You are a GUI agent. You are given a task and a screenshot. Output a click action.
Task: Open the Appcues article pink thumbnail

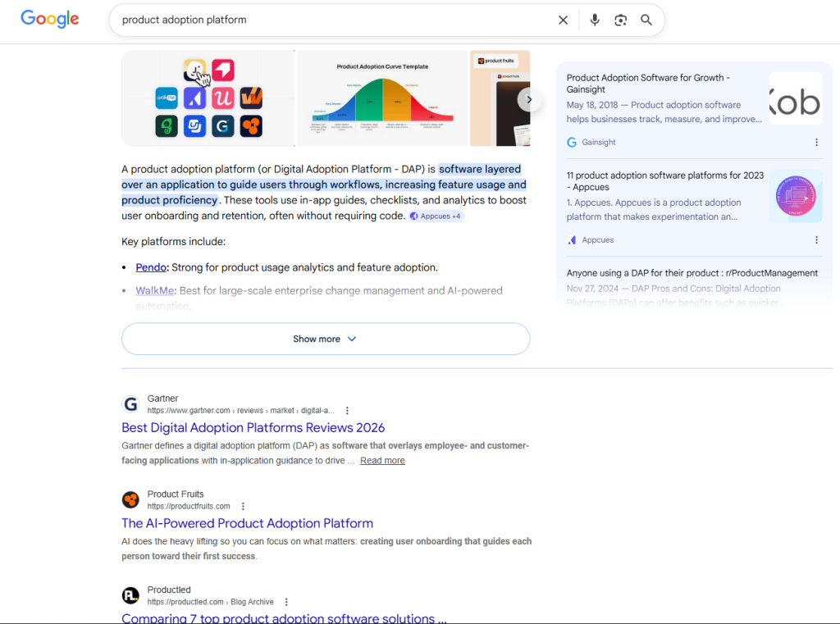796,196
